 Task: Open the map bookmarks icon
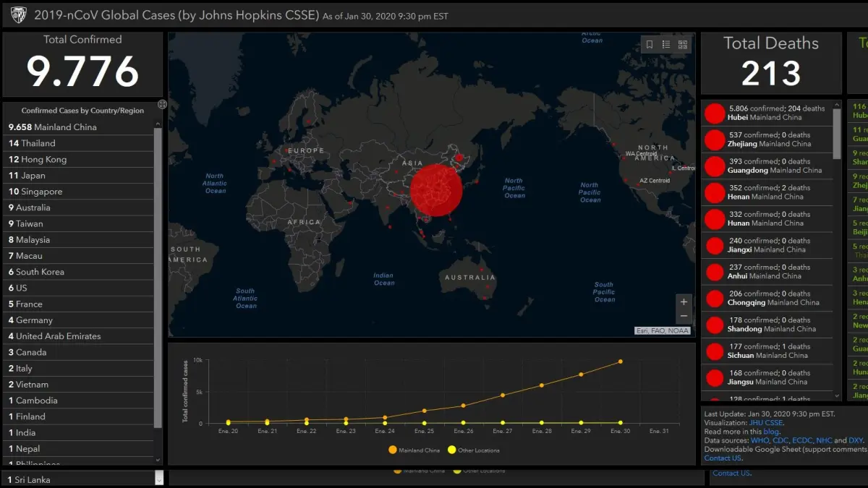click(x=650, y=45)
